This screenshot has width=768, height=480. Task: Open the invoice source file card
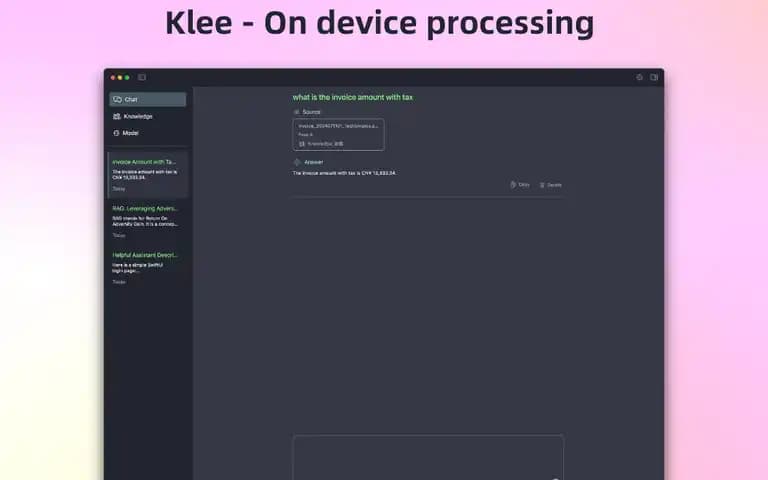coord(338,135)
